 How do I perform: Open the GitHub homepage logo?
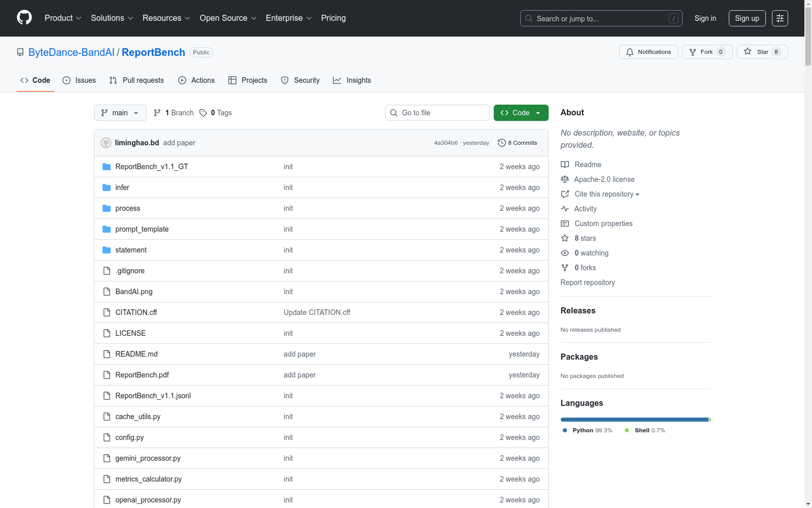[24, 18]
